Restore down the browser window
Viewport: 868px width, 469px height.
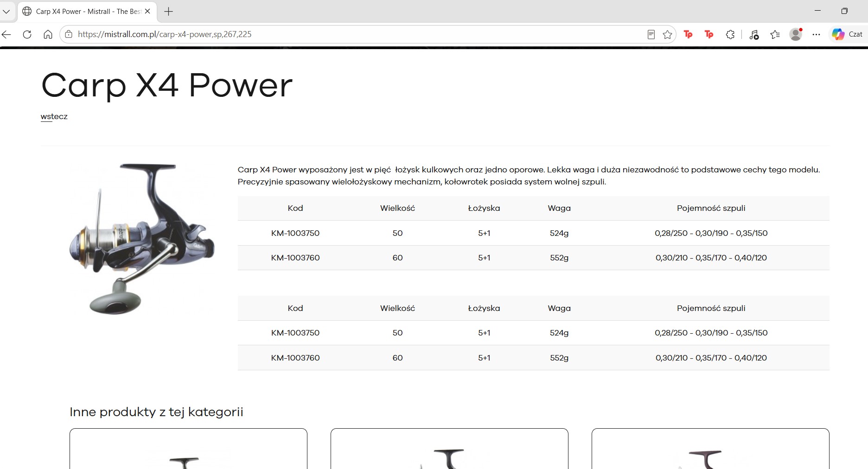(x=844, y=11)
